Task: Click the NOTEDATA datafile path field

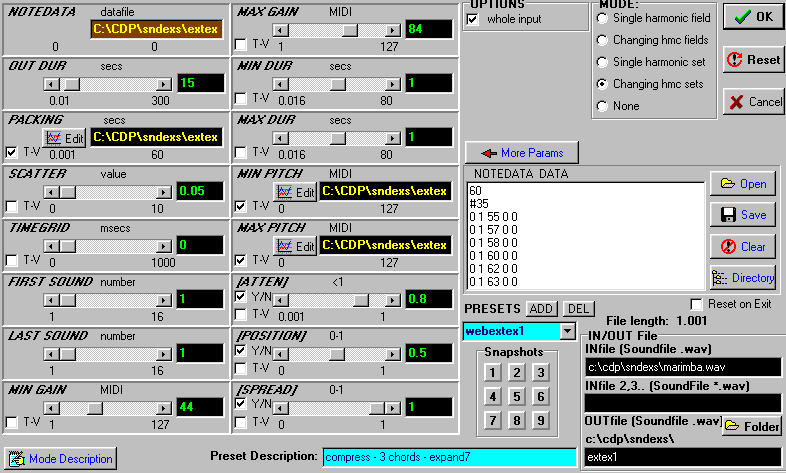Action: point(156,29)
